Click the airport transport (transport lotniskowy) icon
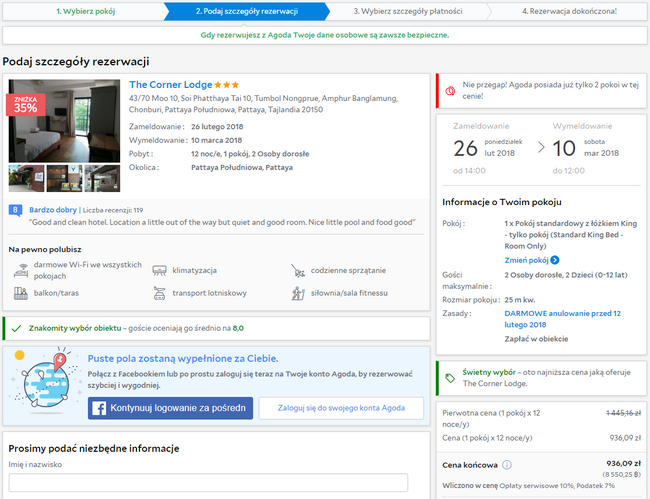Image resolution: width=650 pixels, height=499 pixels. click(x=159, y=293)
